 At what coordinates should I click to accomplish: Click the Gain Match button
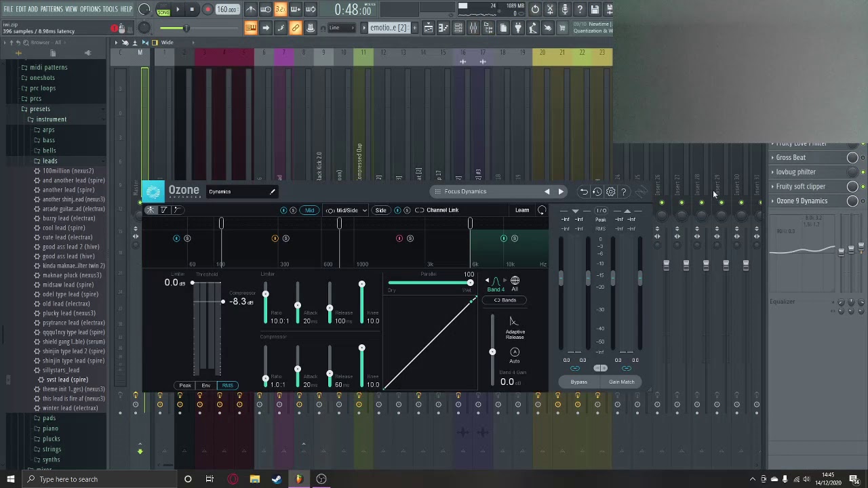pos(621,382)
